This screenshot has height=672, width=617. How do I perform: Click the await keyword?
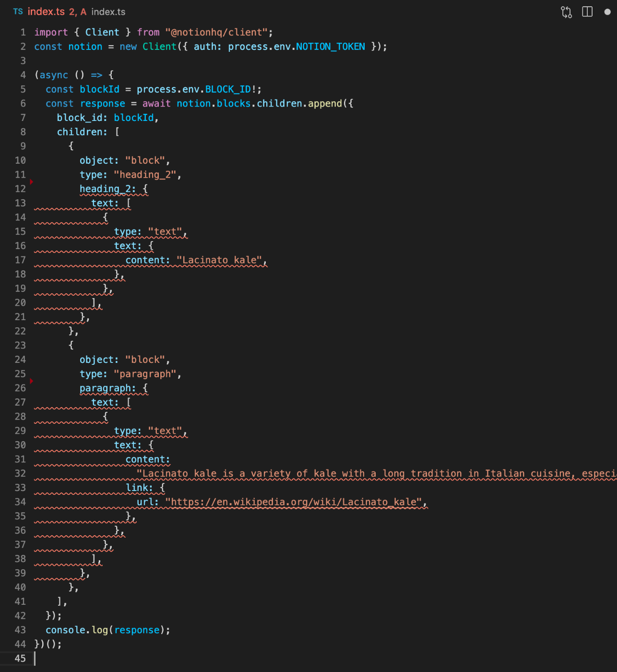(156, 104)
